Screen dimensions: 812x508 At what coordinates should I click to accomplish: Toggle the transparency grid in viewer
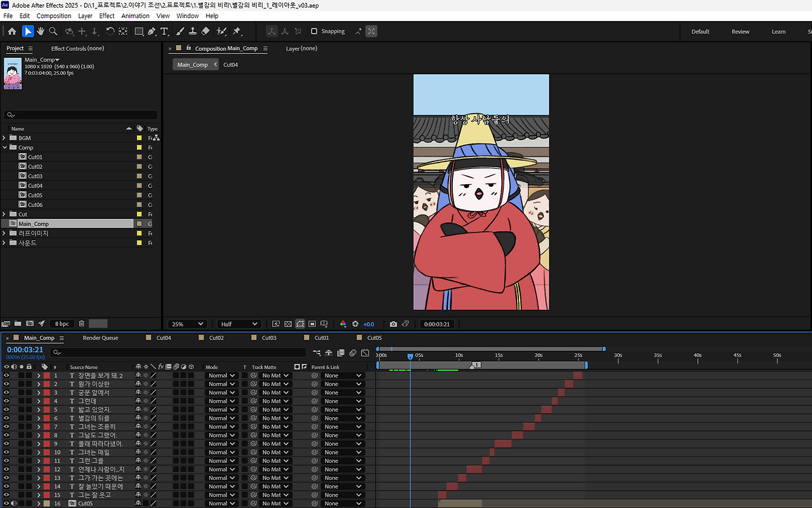(x=288, y=324)
